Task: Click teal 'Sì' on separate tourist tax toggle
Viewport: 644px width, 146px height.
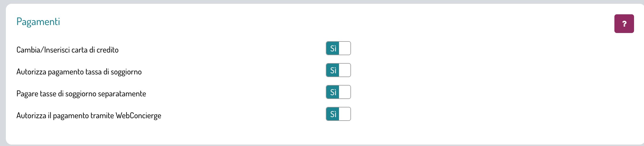Action: tap(333, 92)
